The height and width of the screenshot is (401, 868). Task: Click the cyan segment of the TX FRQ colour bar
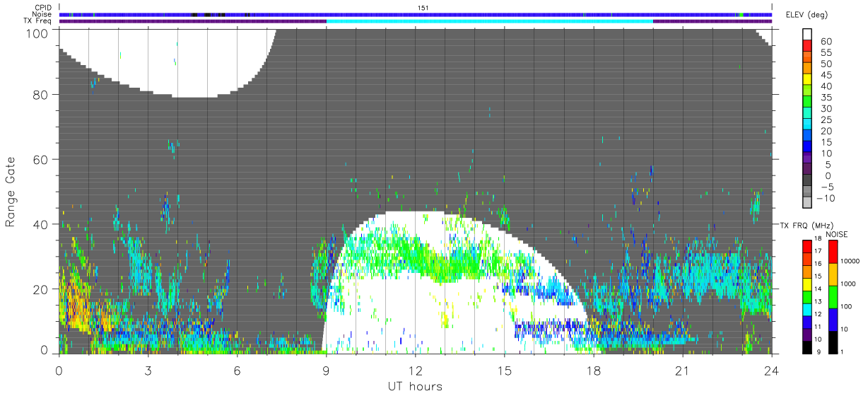(807, 310)
